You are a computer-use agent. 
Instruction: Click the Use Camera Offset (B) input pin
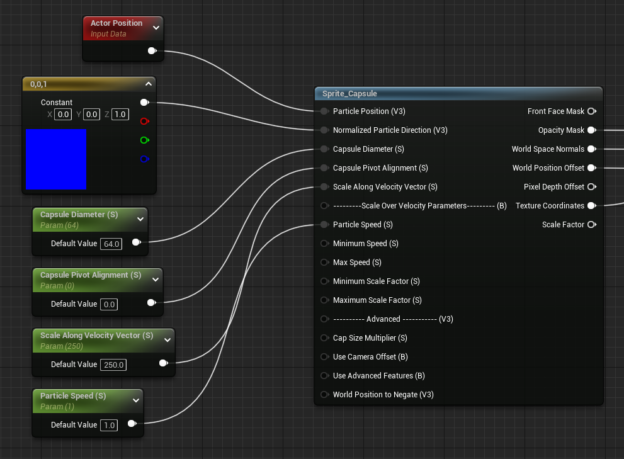click(x=324, y=357)
